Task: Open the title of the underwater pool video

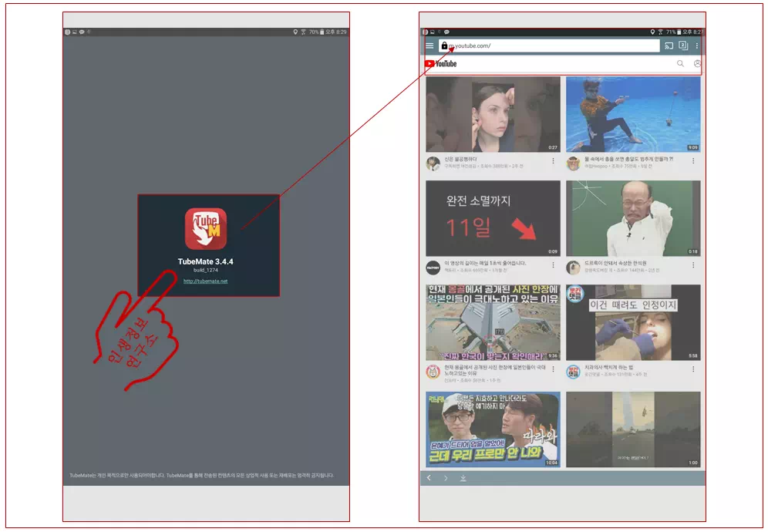Action: (x=629, y=159)
